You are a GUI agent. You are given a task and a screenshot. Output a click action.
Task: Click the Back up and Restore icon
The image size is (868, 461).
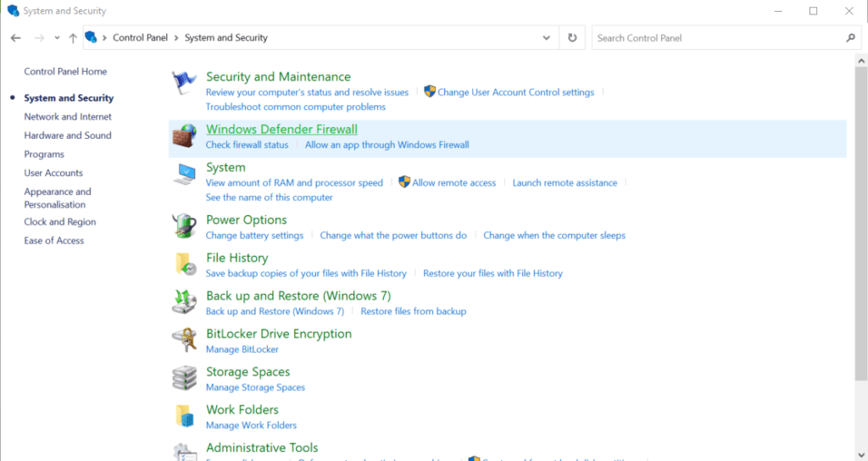[x=184, y=303]
